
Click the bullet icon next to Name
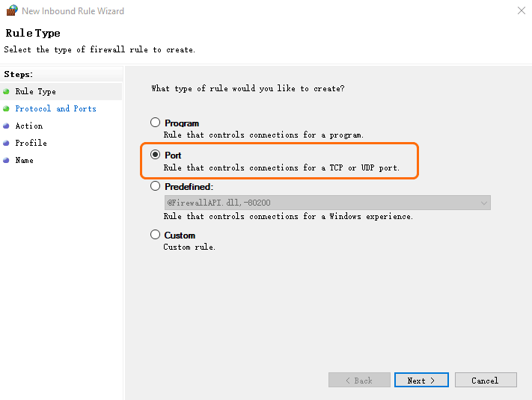coord(7,161)
